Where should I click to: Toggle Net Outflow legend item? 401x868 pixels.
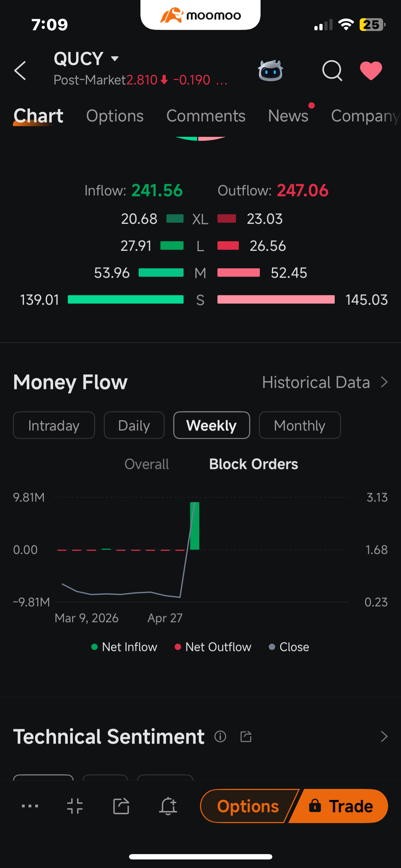pyautogui.click(x=213, y=647)
